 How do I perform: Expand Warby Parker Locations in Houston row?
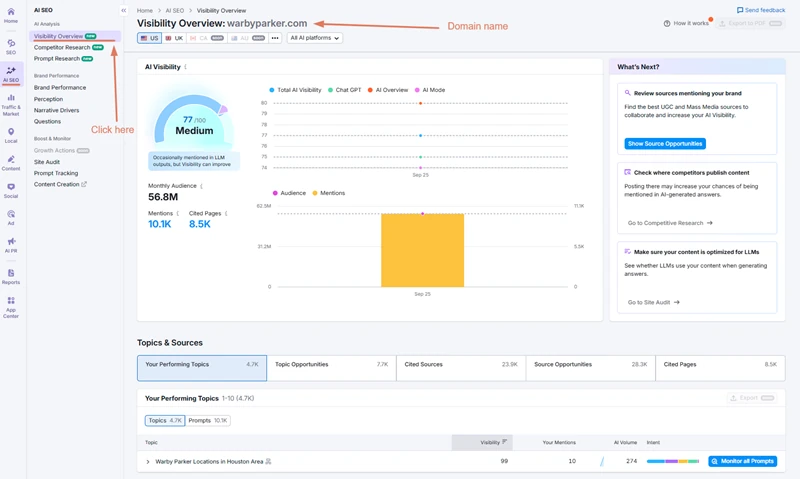coord(148,462)
